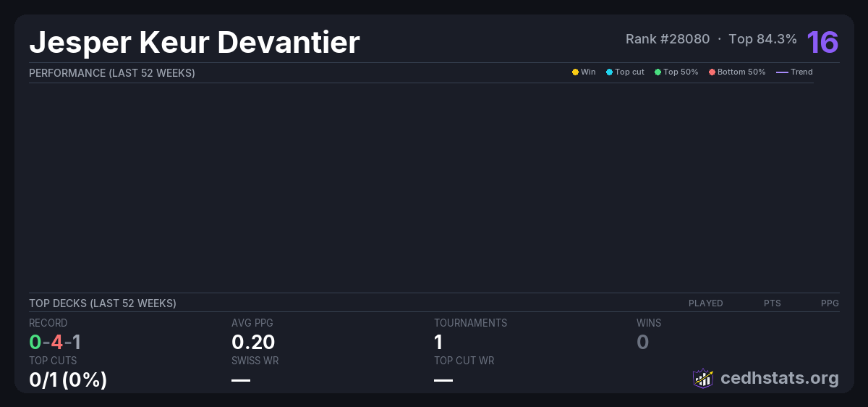Image resolution: width=868 pixels, height=407 pixels.
Task: Click the yellow Win legend dot
Action: click(x=575, y=72)
